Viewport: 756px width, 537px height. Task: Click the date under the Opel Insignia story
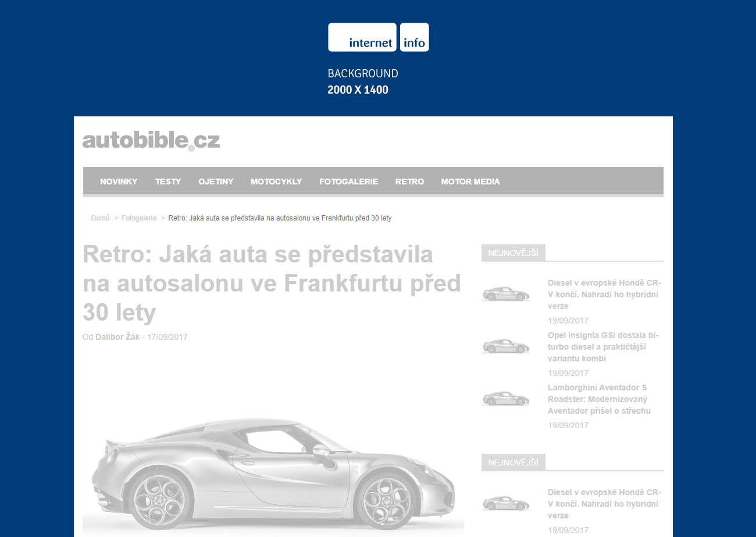tap(568, 373)
